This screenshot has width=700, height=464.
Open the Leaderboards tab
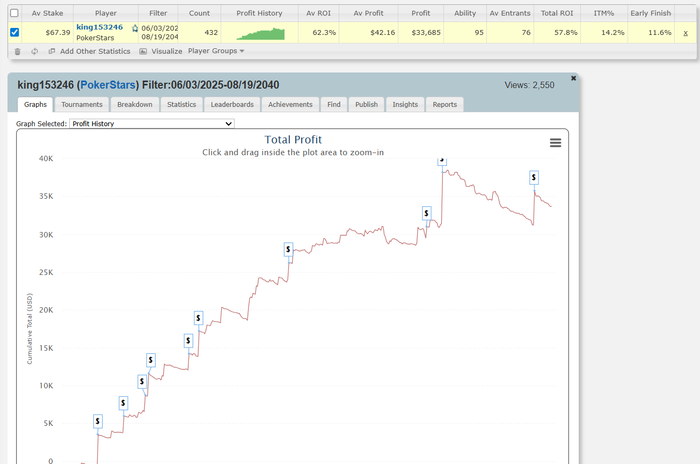(x=232, y=105)
